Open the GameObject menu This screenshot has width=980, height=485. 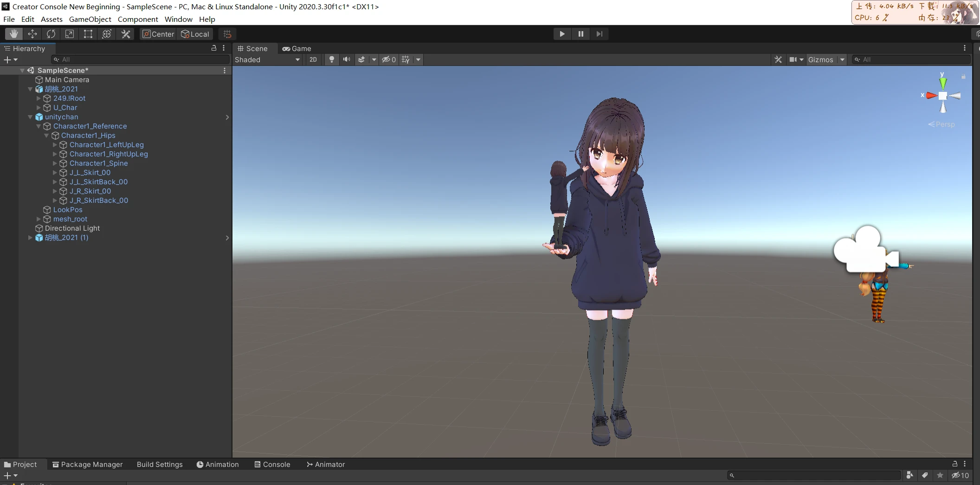[90, 19]
